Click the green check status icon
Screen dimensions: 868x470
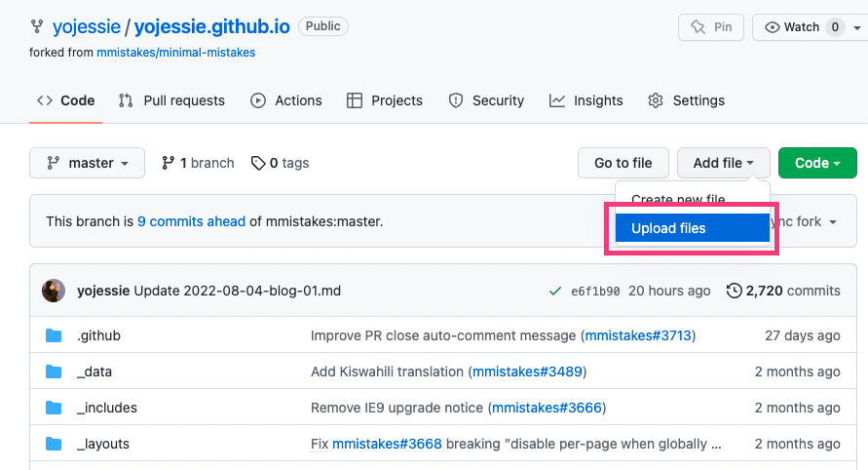coord(554,291)
